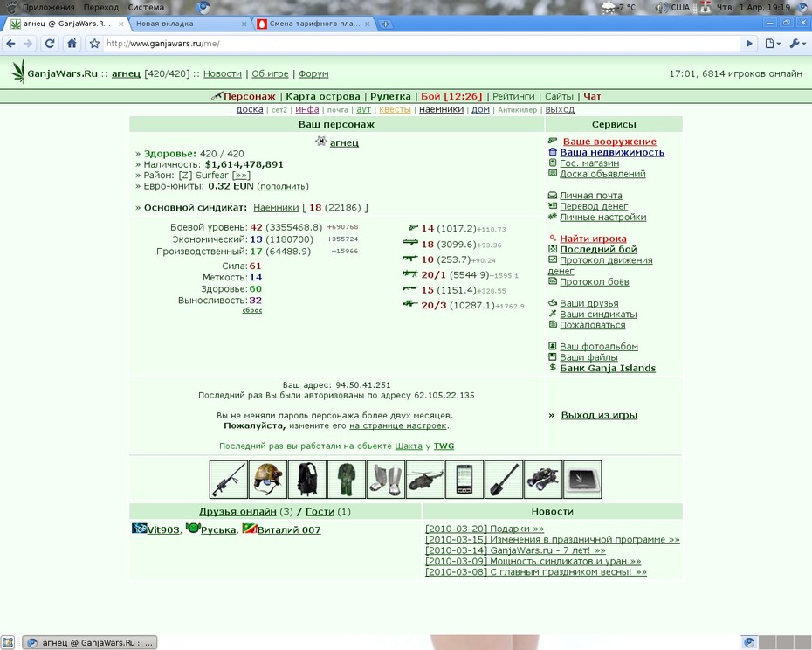Click the агнец GanjaWars taskbar window button
This screenshot has height=650, width=812.
pyautogui.click(x=90, y=643)
